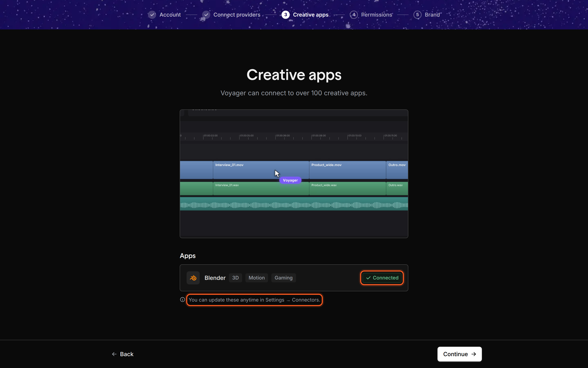Select the Product_wide.mov video clip
The height and width of the screenshot is (368, 588).
[x=347, y=170]
